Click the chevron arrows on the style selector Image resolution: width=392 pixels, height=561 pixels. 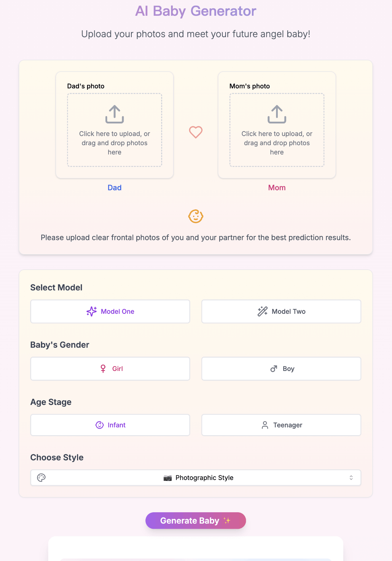[351, 478]
